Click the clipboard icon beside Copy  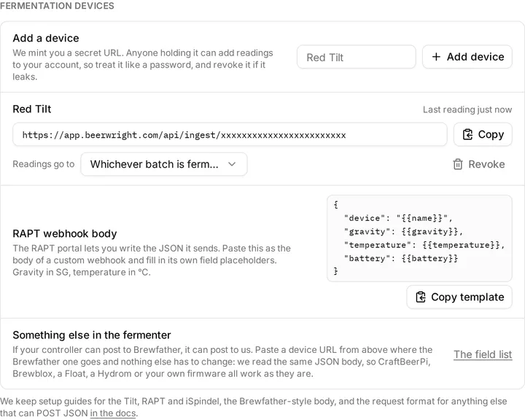click(467, 135)
